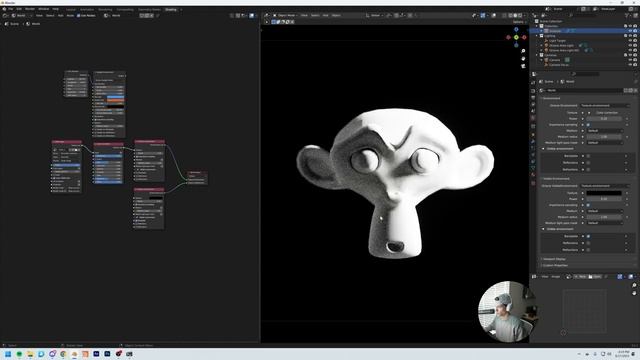Click node editor Node menu
This screenshot has width=640, height=360.
(x=70, y=16)
